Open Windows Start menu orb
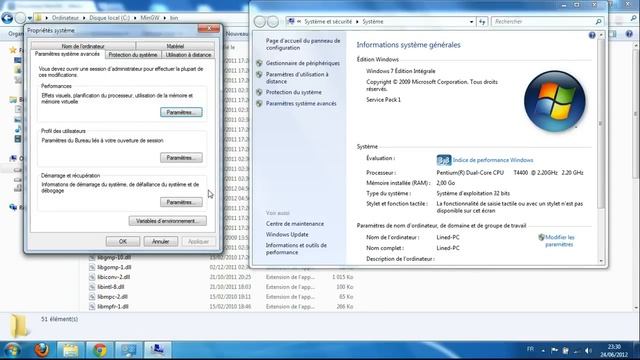This screenshot has height=360, width=640. tap(12, 350)
